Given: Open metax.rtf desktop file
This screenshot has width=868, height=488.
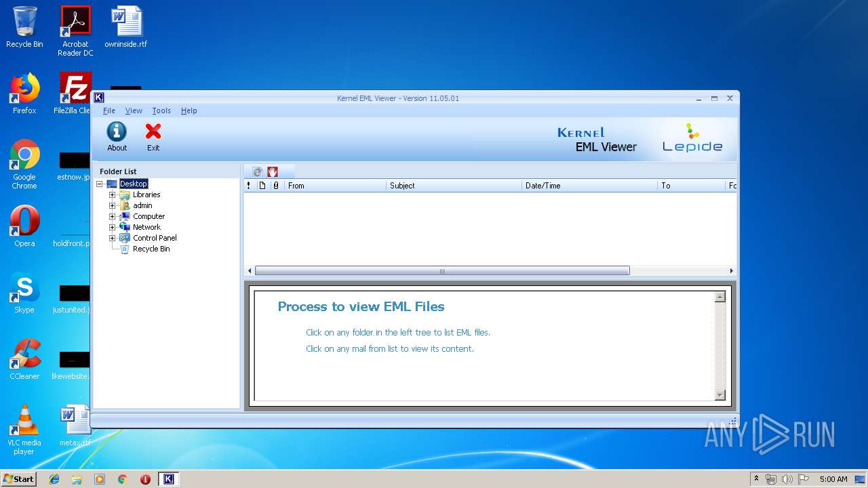Looking at the screenshot, I should [75, 426].
